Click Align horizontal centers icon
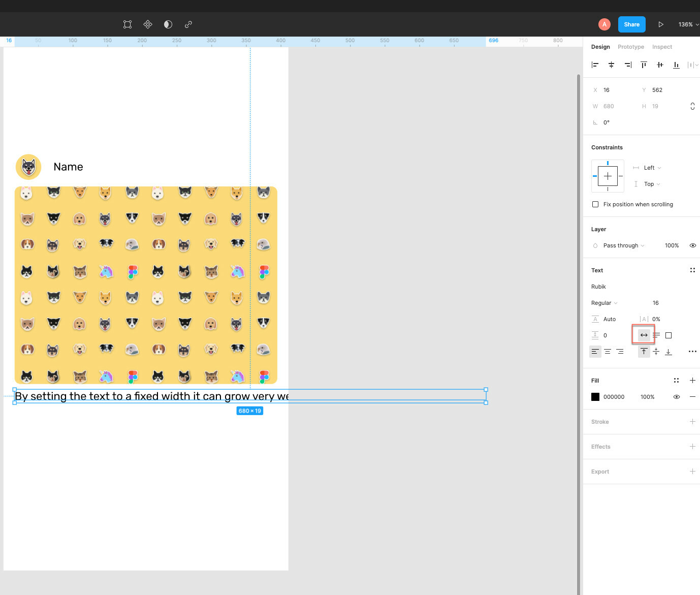 [612, 65]
